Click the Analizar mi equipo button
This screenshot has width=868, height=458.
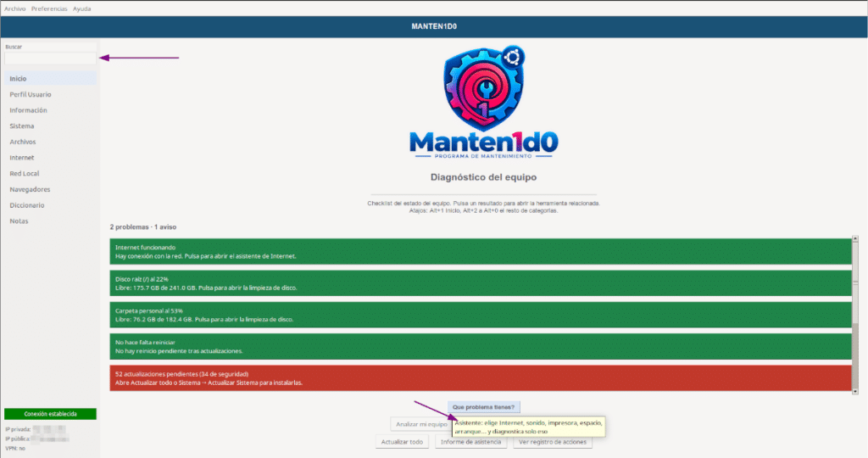421,424
